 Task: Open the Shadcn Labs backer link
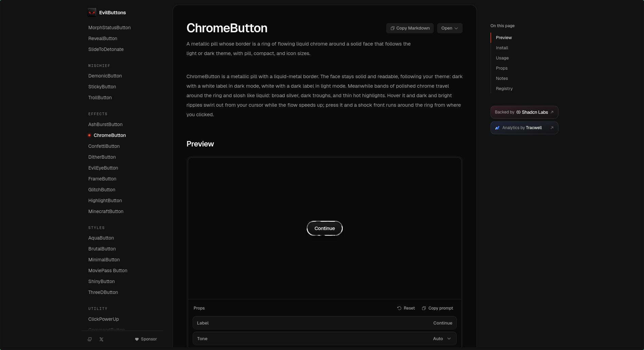tap(524, 112)
